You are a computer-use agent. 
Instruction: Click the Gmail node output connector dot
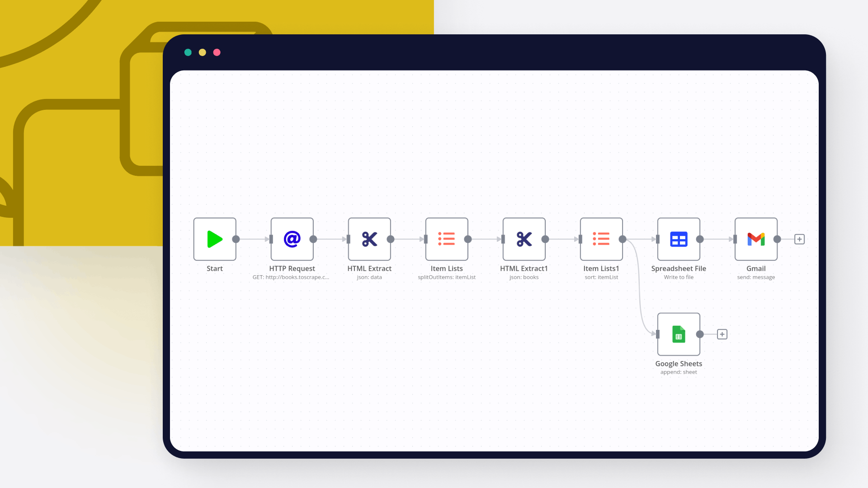coord(777,239)
